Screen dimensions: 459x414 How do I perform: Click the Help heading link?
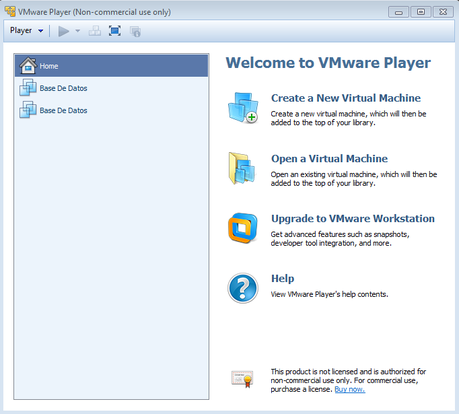pos(283,279)
